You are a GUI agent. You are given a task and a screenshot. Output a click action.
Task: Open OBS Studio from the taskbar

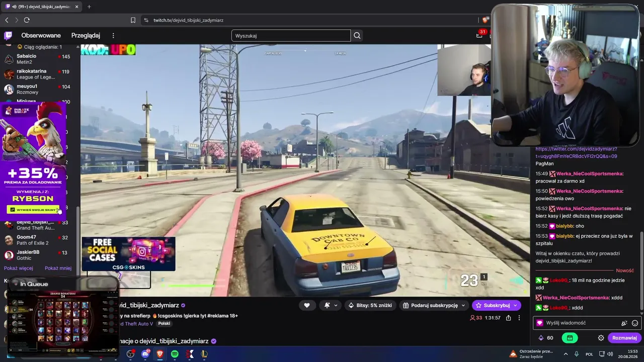click(130, 354)
